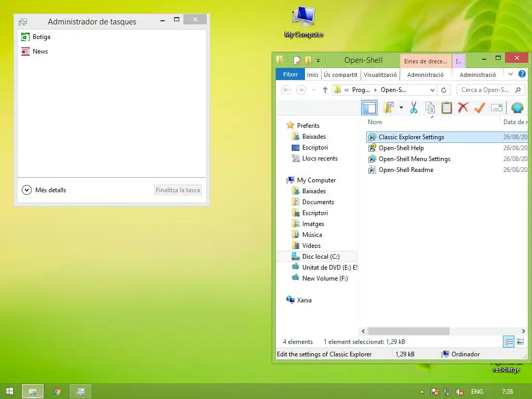This screenshot has height=399, width=532.
Task: Click the Cut scissors icon
Action: (414, 108)
